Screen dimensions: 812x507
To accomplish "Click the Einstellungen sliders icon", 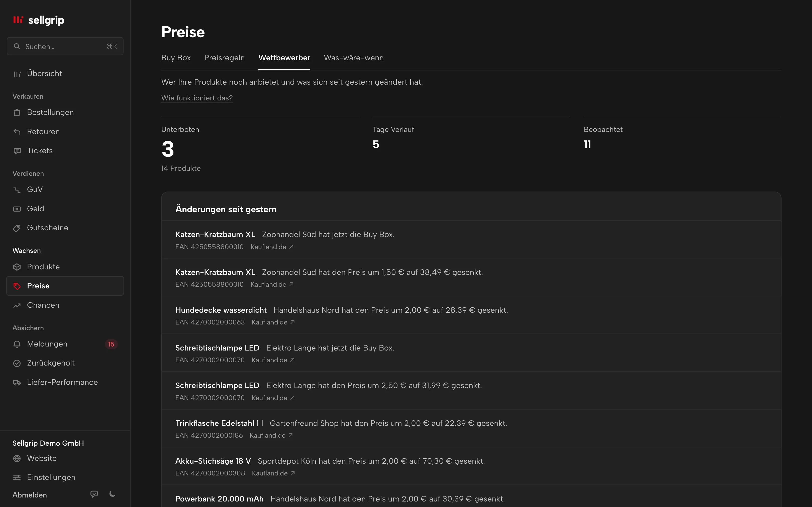I will click(x=17, y=477).
